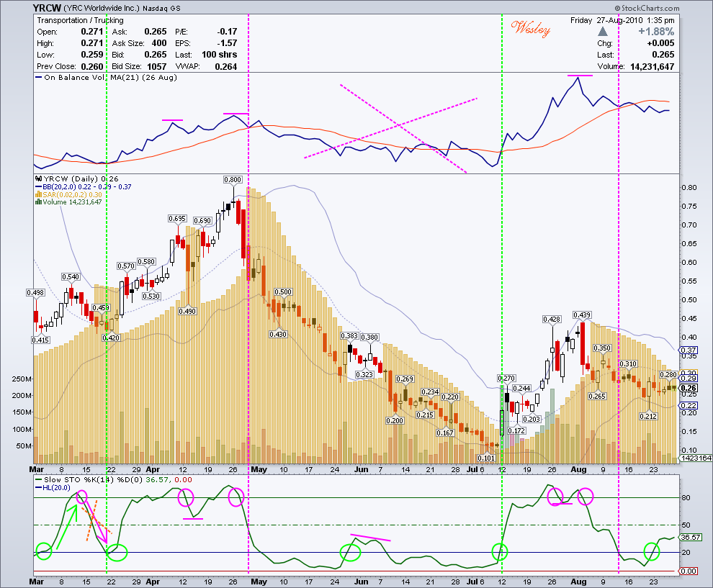This screenshot has width=713, height=588.
Task: Click the 36.57 stochastic value tag
Action: pyautogui.click(x=690, y=537)
